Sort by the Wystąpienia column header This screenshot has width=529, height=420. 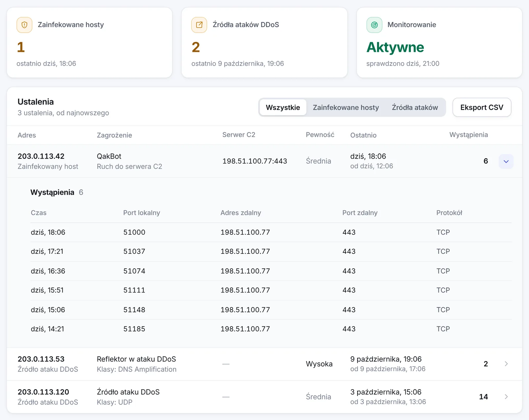468,135
